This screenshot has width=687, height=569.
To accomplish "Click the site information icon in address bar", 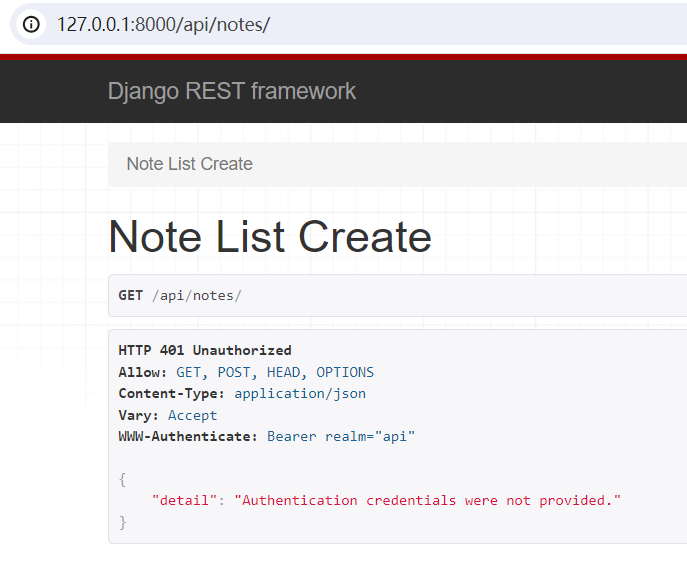I will coord(31,24).
